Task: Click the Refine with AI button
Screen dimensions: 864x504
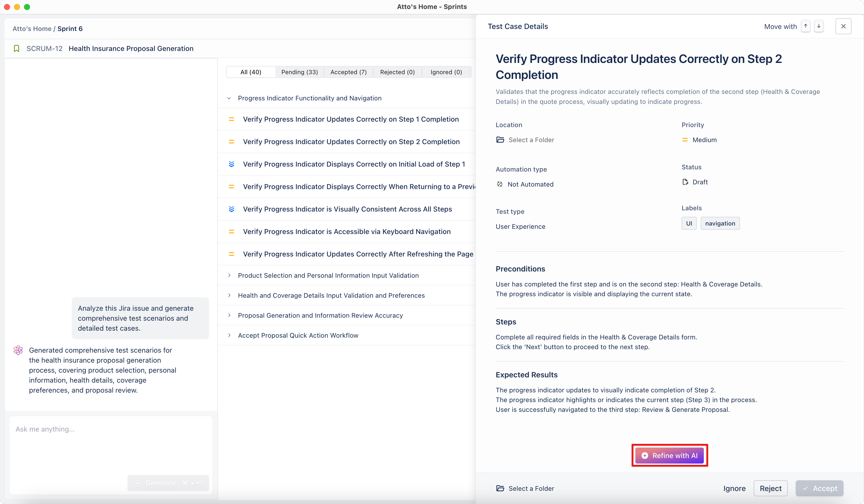Action: (669, 455)
